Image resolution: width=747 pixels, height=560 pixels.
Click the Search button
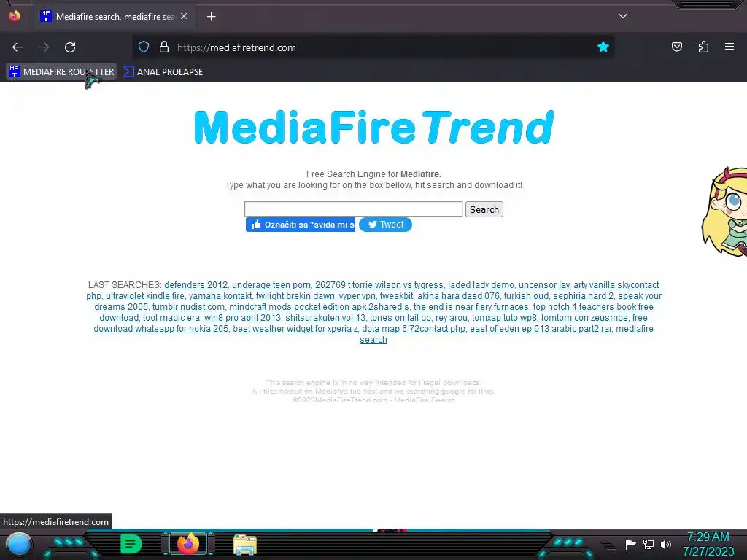point(484,209)
